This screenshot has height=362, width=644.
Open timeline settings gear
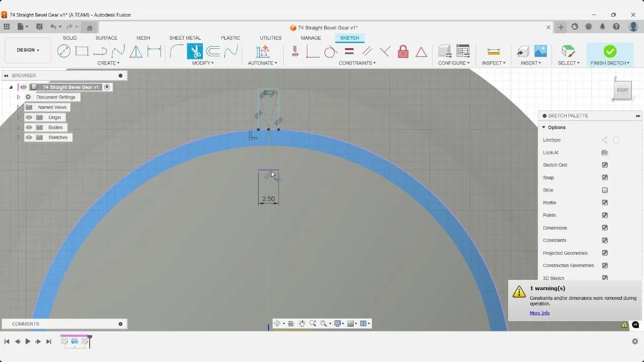tap(635, 341)
